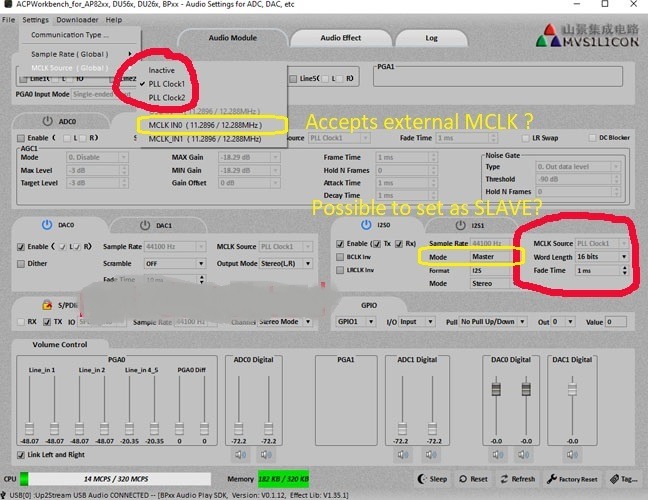Image resolution: width=648 pixels, height=500 pixels.
Task: Enable the DAC0 Dither checkbox
Action: tap(21, 264)
